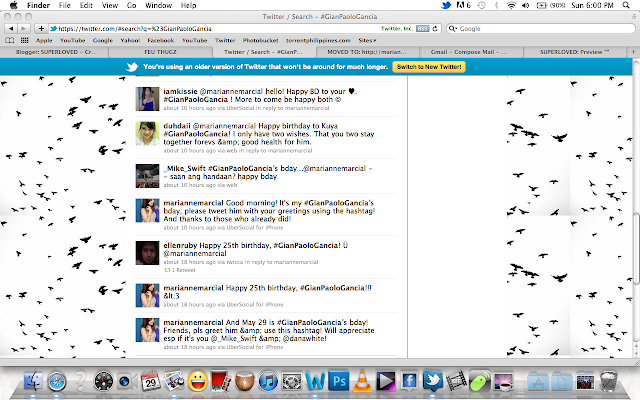Click the RSS badge in address bar
Screen dimensions: 640x400
pos(422,29)
